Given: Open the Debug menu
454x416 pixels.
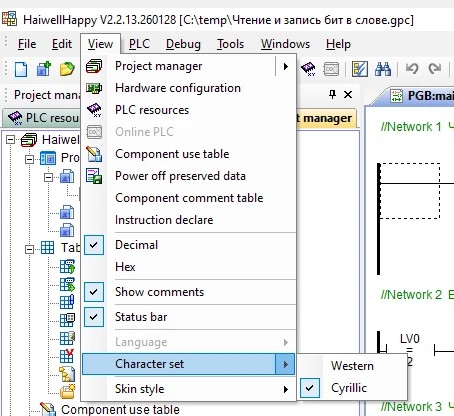Looking at the screenshot, I should [x=183, y=44].
